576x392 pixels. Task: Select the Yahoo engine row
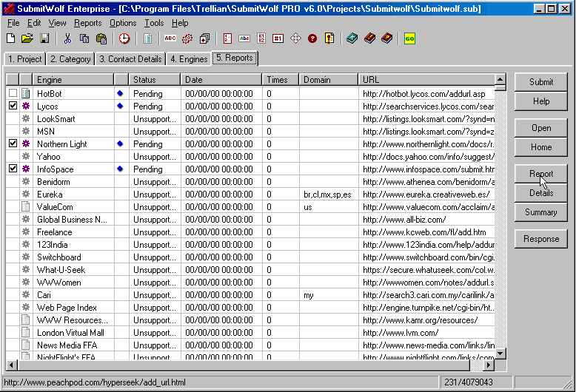point(250,156)
